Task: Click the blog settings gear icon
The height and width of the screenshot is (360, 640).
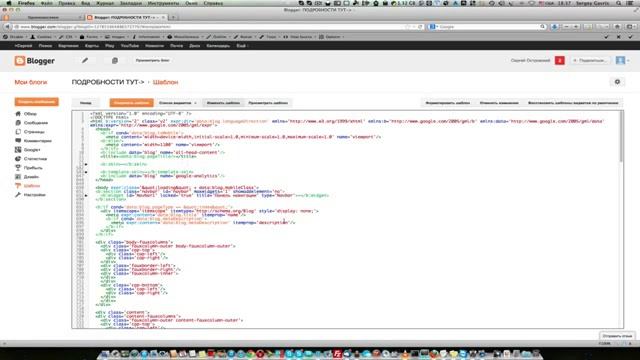Action: (617, 82)
